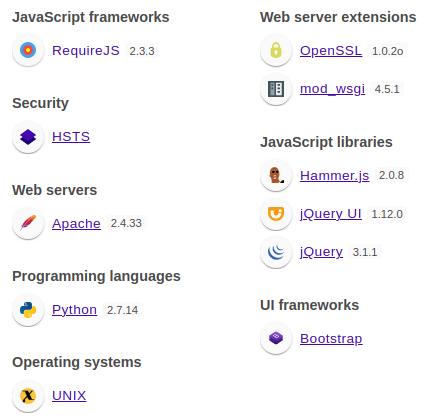Follow the Bootstrap link
The height and width of the screenshot is (418, 428).
click(x=331, y=339)
